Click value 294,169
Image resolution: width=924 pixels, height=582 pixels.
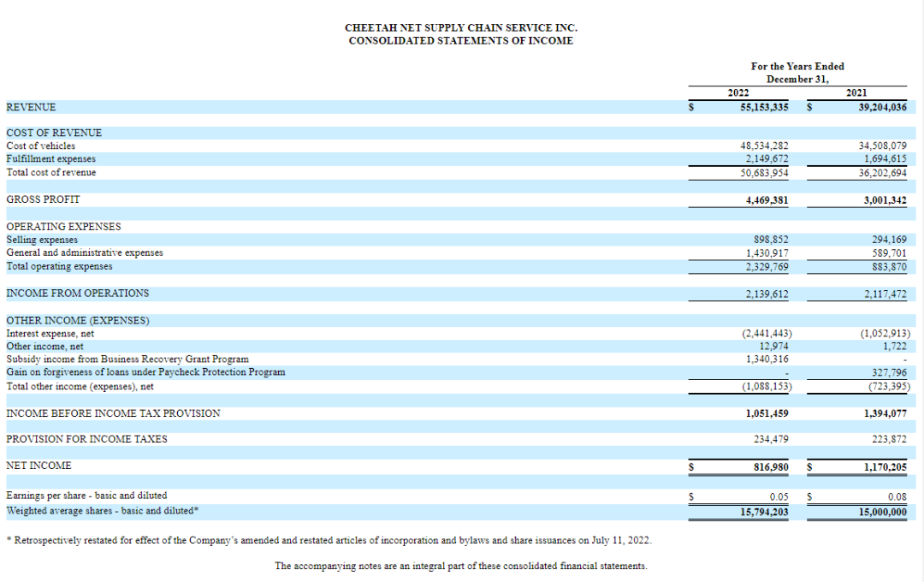[889, 240]
